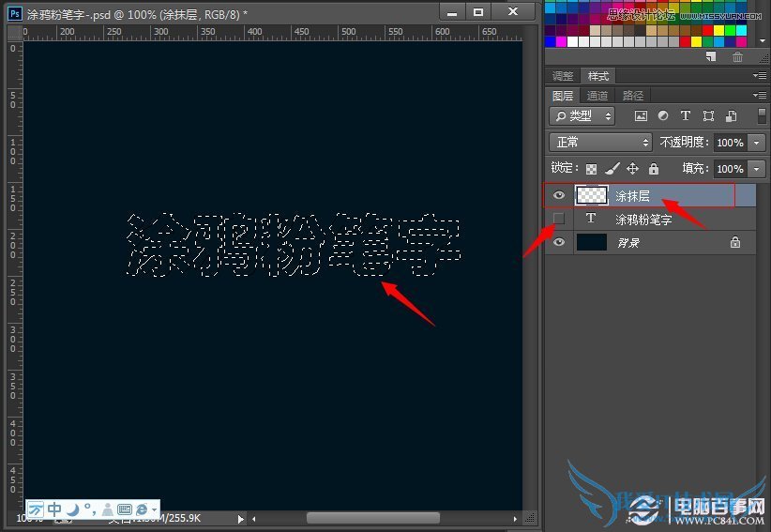Click the IME user account icon
The image size is (771, 532).
[107, 509]
